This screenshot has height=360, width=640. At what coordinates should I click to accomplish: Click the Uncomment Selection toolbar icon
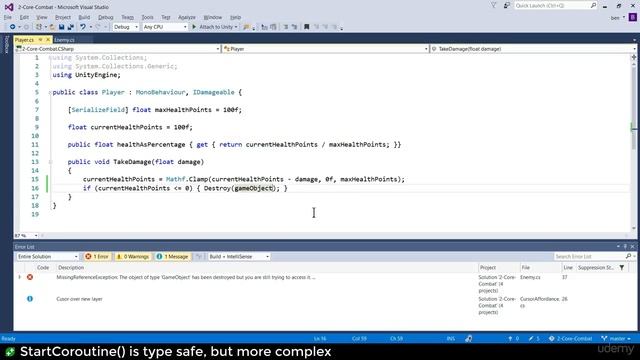point(273,27)
